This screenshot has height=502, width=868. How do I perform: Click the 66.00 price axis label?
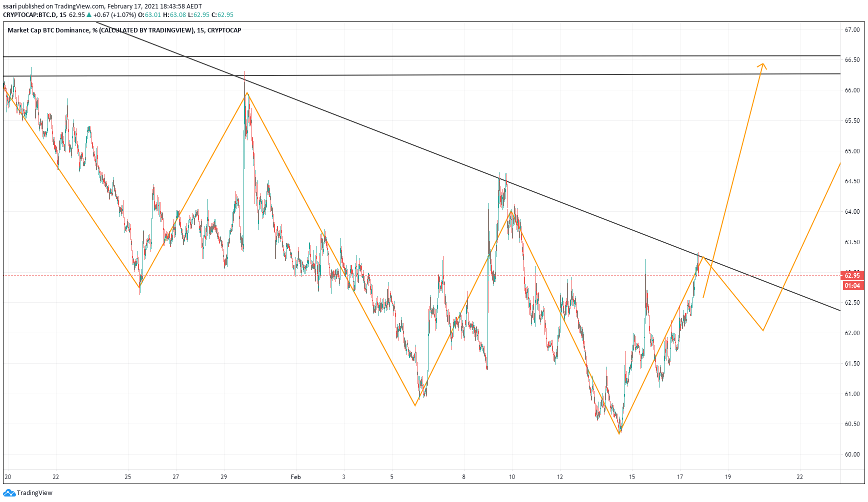852,90
